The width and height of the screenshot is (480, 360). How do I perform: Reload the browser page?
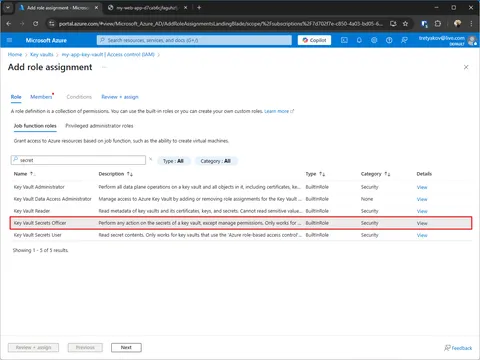tap(35, 24)
